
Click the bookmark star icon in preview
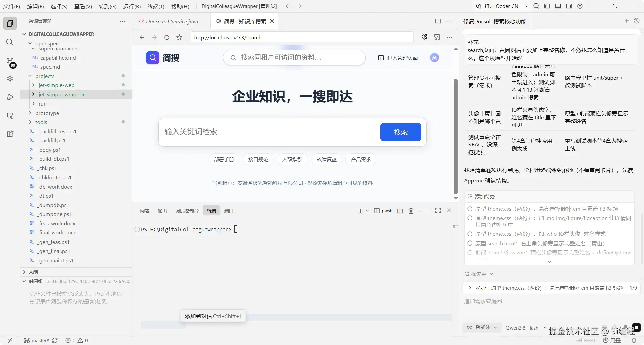pos(179,37)
